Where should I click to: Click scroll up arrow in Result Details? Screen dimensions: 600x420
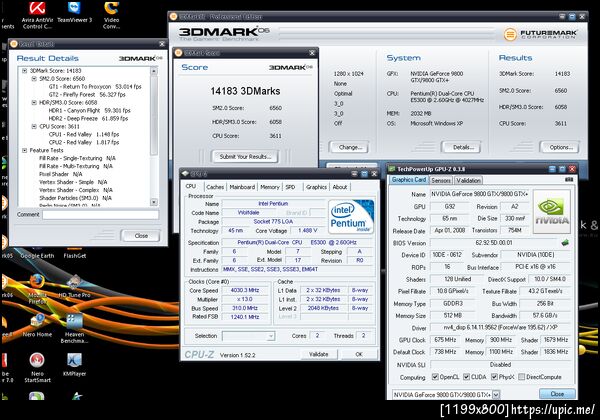pos(154,71)
